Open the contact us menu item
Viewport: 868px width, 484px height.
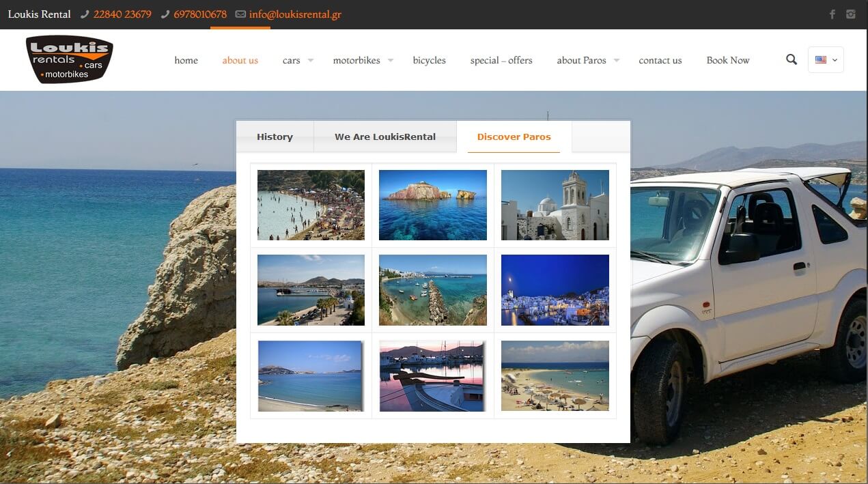click(x=660, y=60)
